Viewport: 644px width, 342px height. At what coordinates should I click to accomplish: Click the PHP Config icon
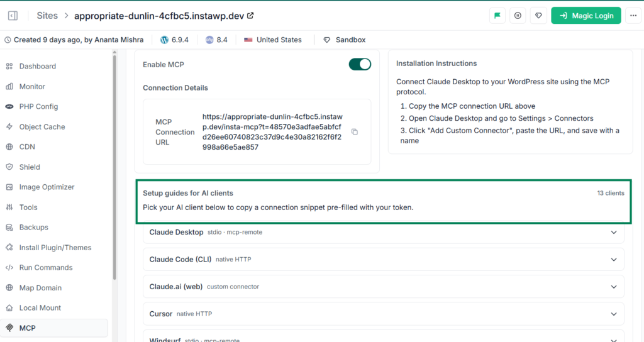click(x=9, y=106)
